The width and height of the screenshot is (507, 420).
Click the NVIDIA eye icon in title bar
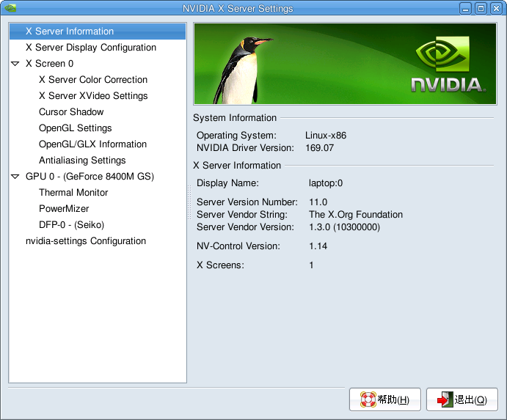point(10,7)
